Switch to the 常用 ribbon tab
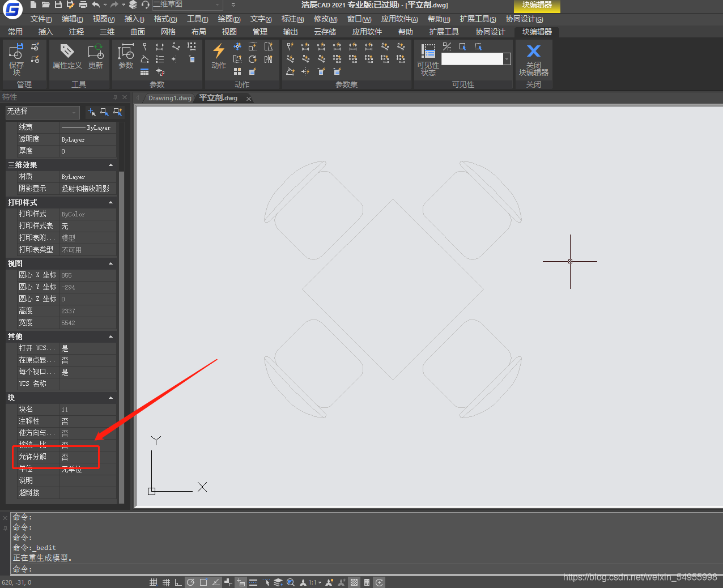The width and height of the screenshot is (723, 588). click(x=15, y=32)
